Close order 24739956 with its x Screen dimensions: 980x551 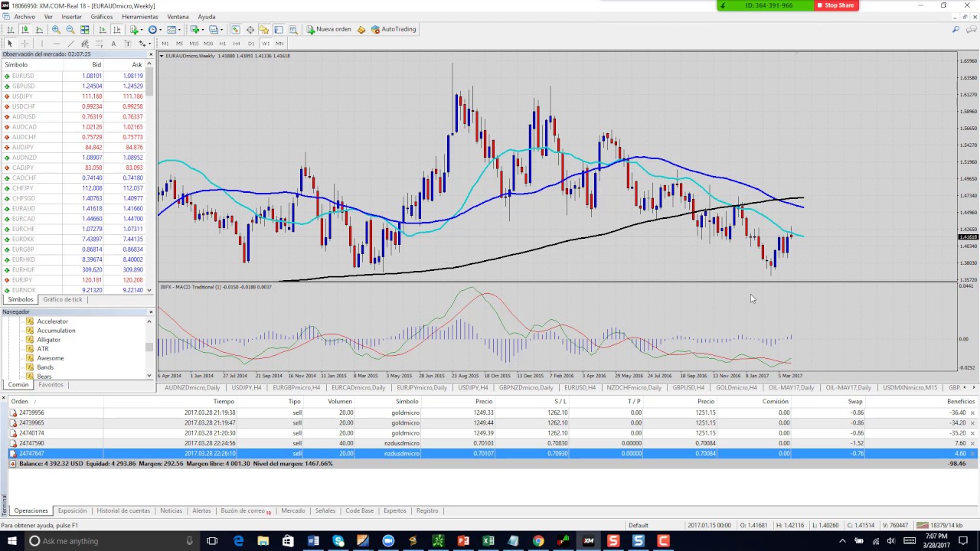tap(972, 412)
